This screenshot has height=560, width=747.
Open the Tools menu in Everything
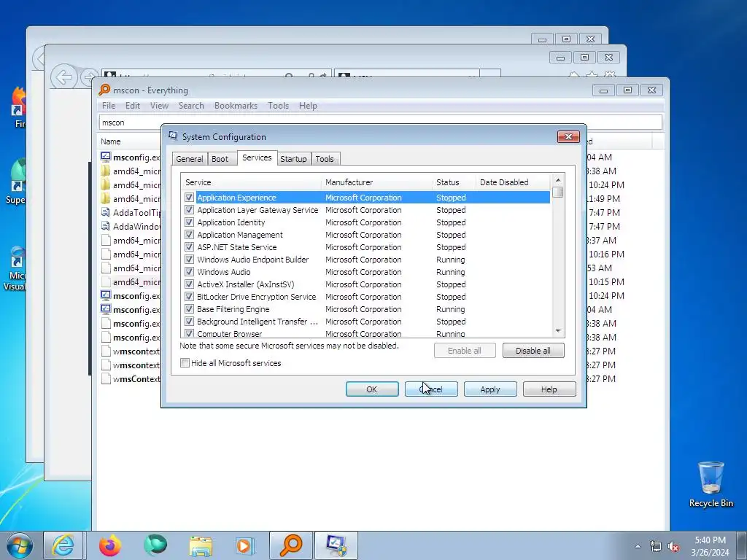tap(278, 106)
